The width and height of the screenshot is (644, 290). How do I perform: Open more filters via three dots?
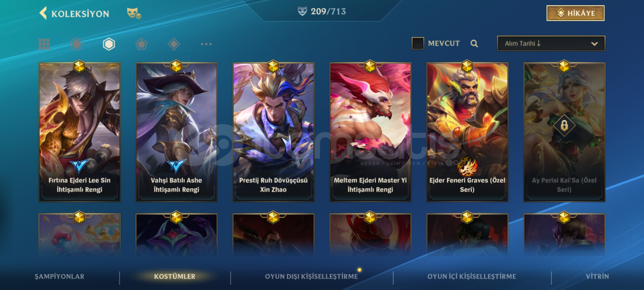pyautogui.click(x=206, y=44)
